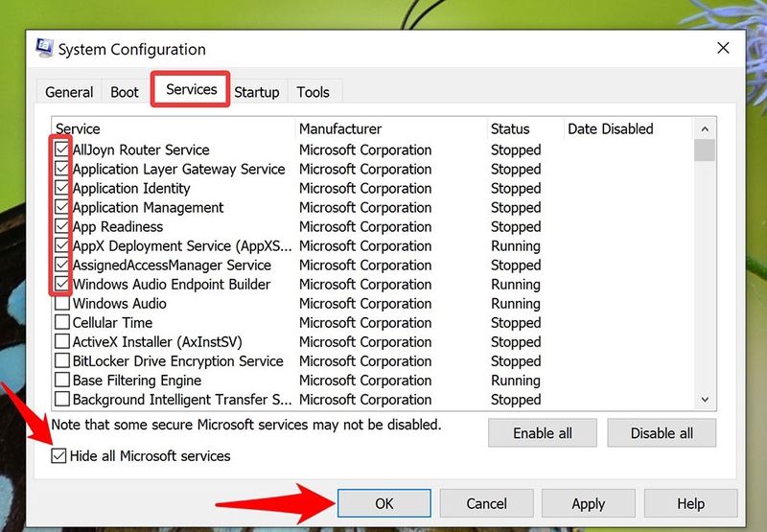The width and height of the screenshot is (767, 532).
Task: Select the 'App Readiness' row text
Action: pos(117,227)
